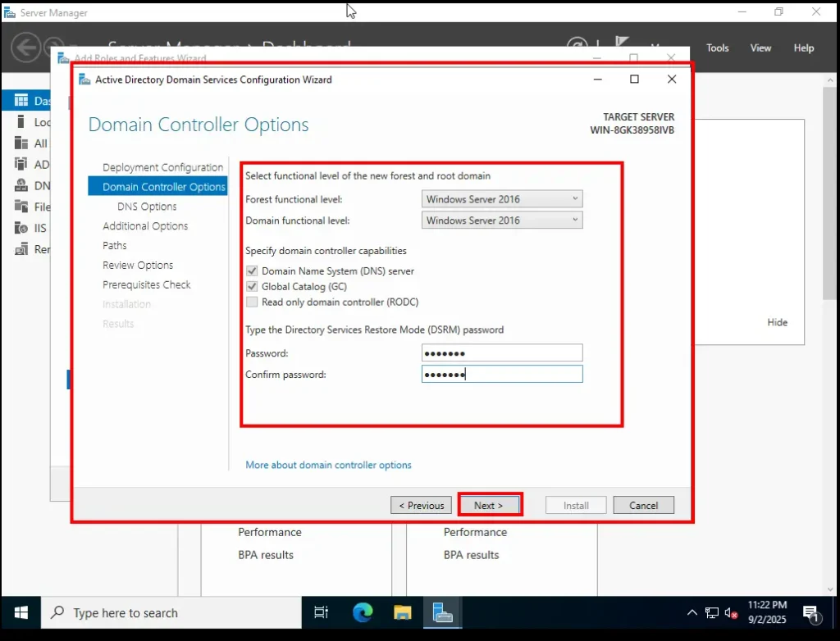This screenshot has height=641, width=840.
Task: Toggle Read only domain controller (RODC) checkbox
Action: coord(252,302)
